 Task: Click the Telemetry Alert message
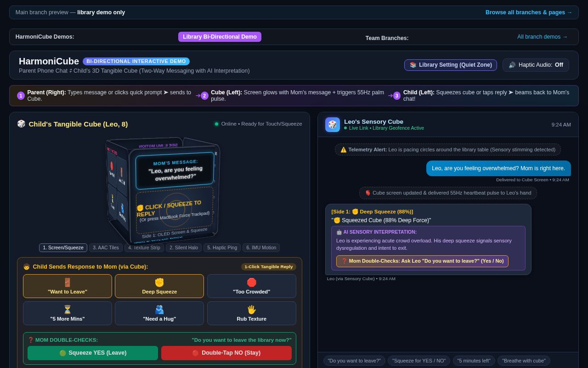(448, 149)
